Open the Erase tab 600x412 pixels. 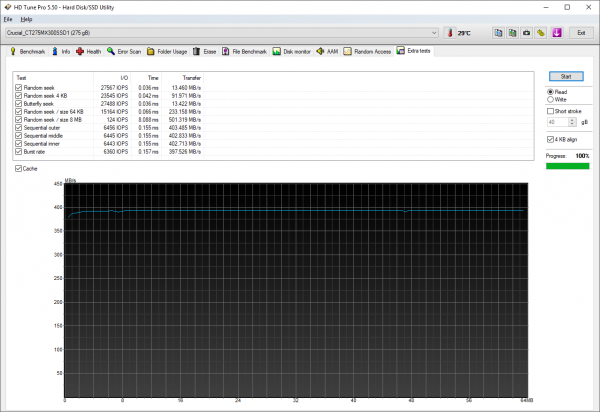[205, 52]
